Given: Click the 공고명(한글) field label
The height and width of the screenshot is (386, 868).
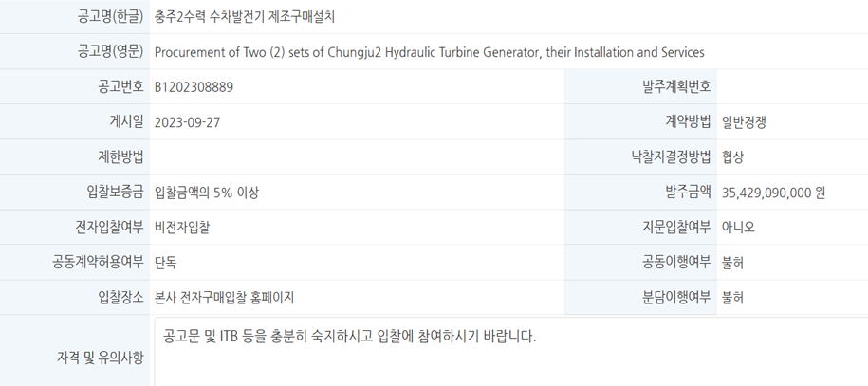Looking at the screenshot, I should click(x=110, y=17).
